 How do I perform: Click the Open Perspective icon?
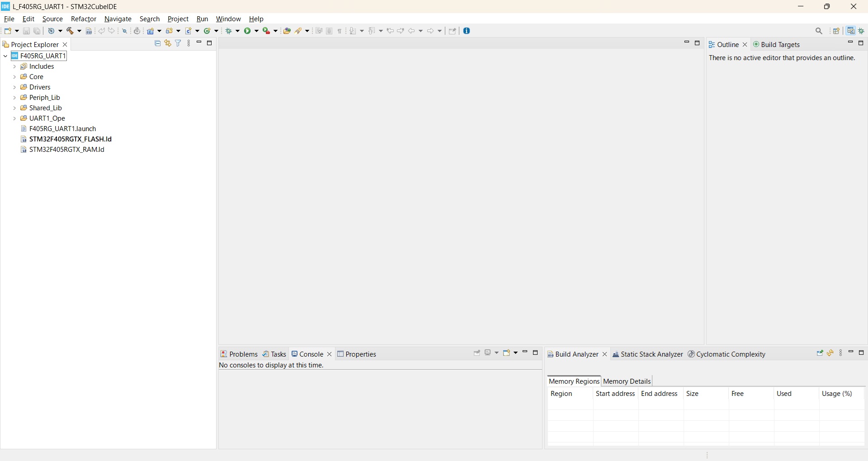pyautogui.click(x=837, y=31)
